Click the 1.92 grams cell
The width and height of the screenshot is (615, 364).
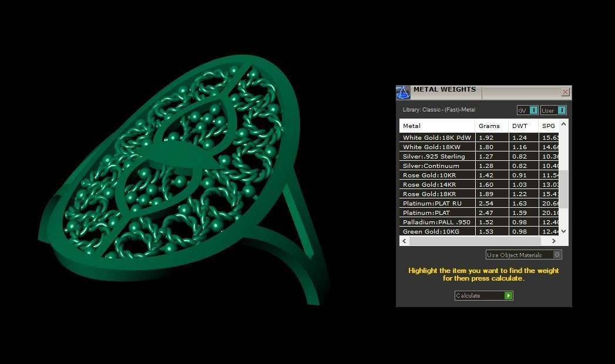coord(492,137)
